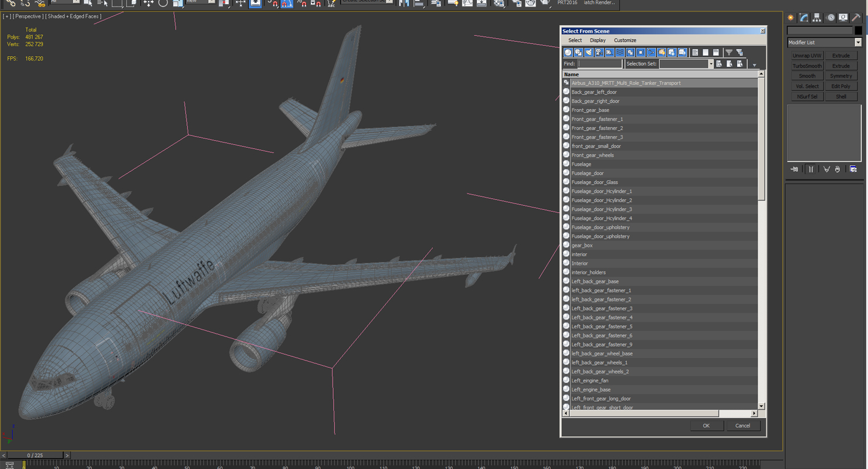
Task: Toggle Display Lights filter icon
Action: (x=589, y=52)
